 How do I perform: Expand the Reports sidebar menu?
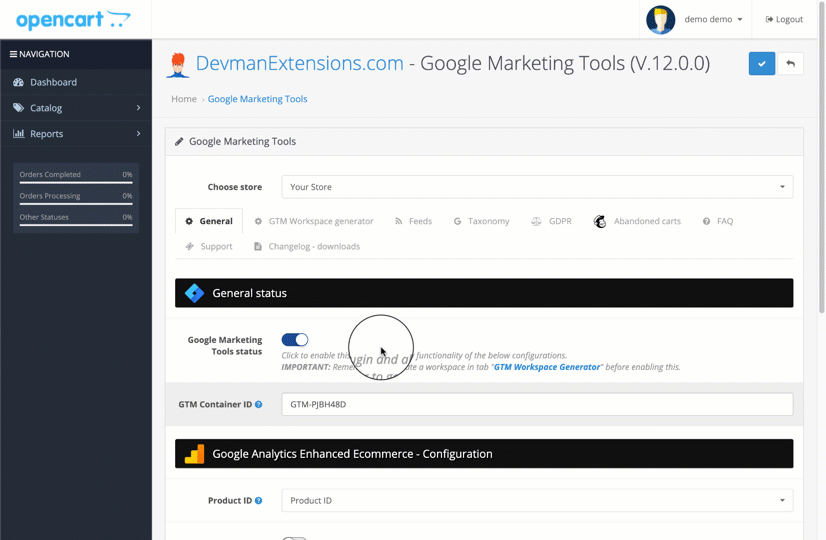76,134
